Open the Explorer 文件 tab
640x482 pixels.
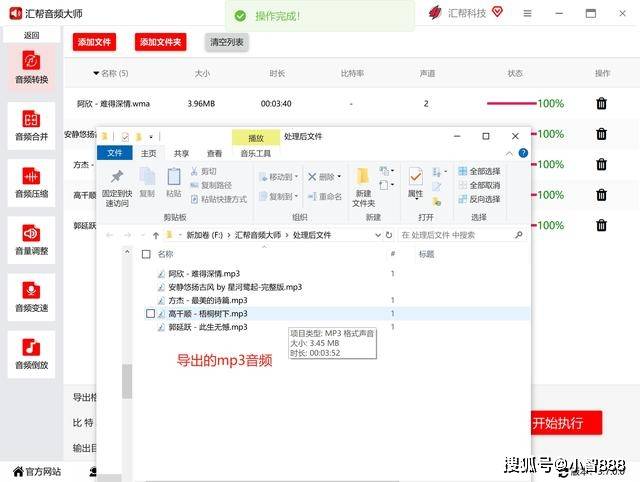click(x=115, y=153)
